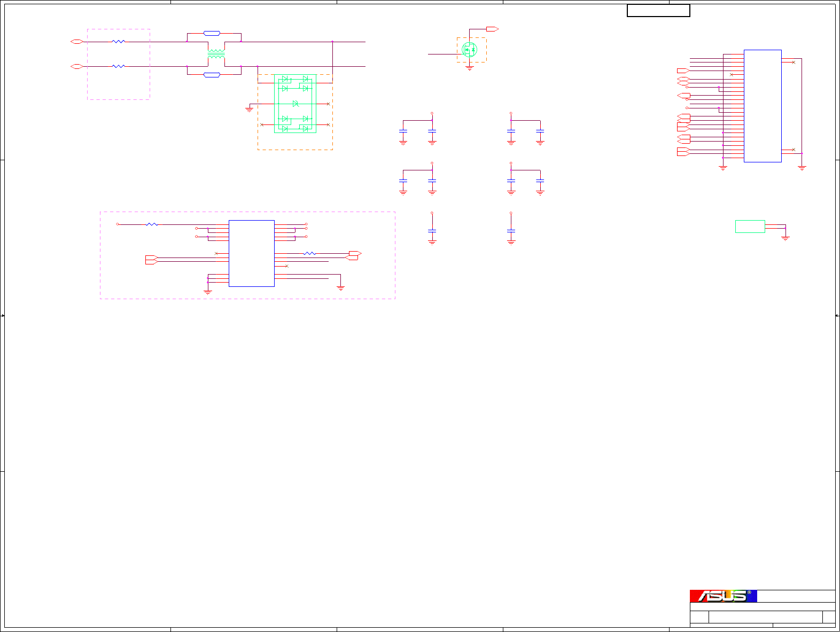Select the lower resistor in the top-left dashed box
The width and height of the screenshot is (840, 632).
[x=119, y=66]
